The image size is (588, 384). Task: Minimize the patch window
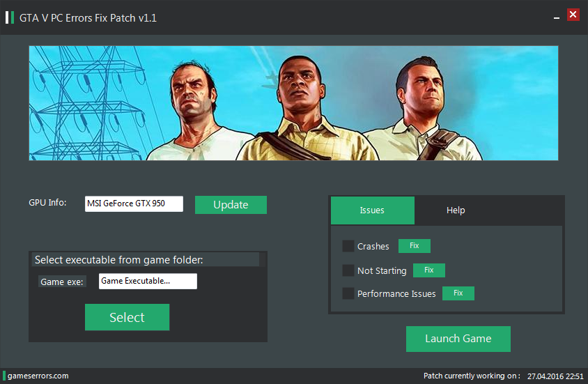pos(557,17)
